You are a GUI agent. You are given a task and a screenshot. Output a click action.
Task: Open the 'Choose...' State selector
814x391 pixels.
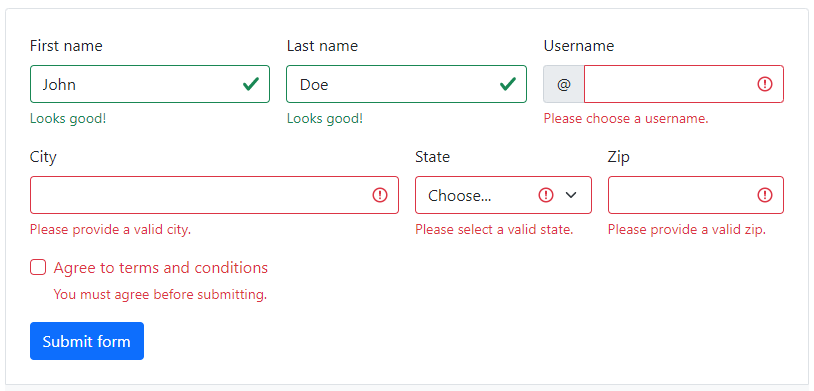503,195
